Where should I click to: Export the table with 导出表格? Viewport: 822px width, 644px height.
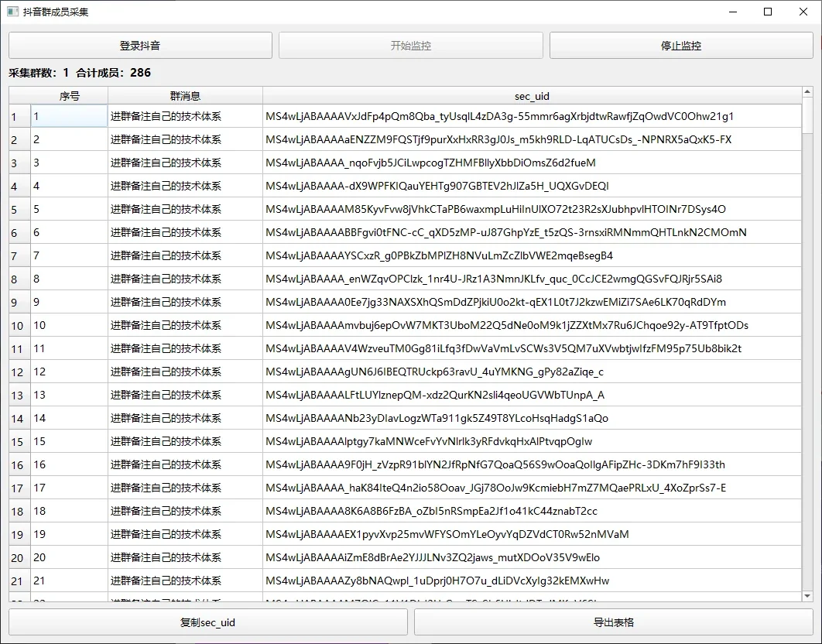coord(613,622)
